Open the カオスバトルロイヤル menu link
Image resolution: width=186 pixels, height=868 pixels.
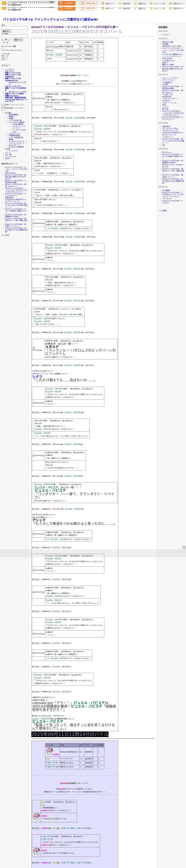pyautogui.click(x=13, y=86)
